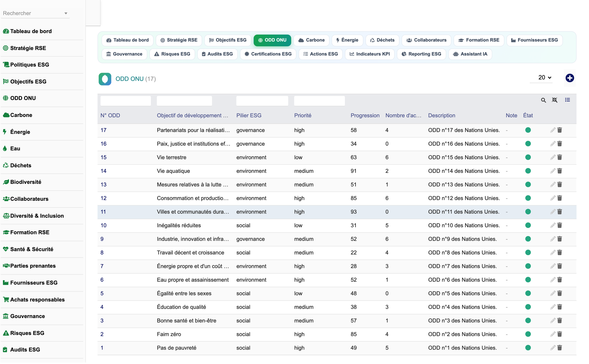Click the search magnifier icon in table header
The image size is (589, 364).
tap(543, 100)
